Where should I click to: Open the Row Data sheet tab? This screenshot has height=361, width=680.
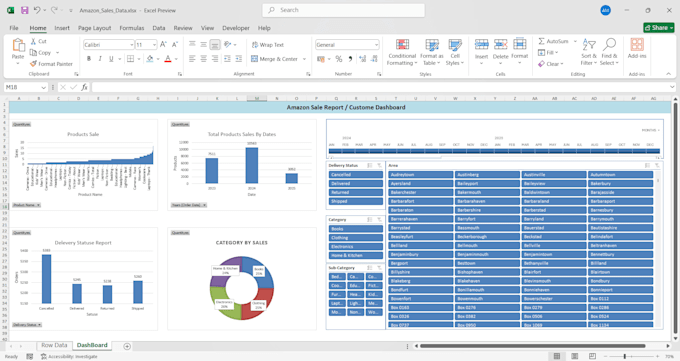(x=54, y=345)
